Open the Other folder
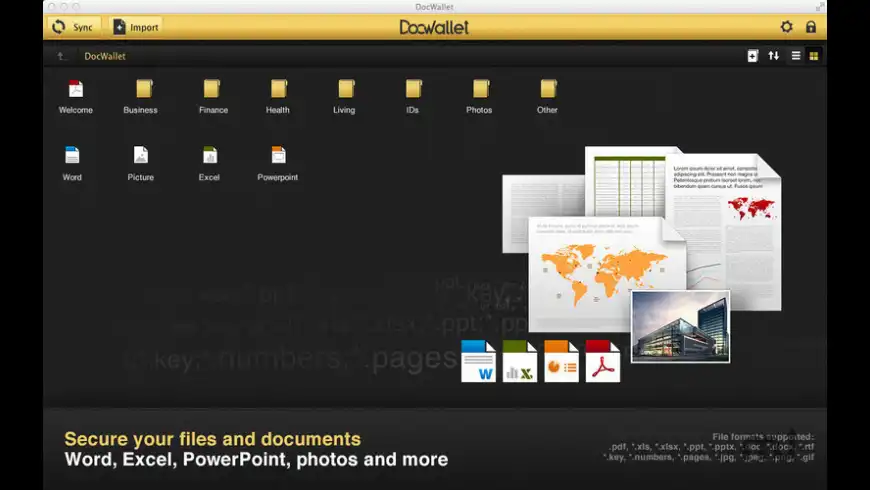Screen dimensions: 870x490 548,97
